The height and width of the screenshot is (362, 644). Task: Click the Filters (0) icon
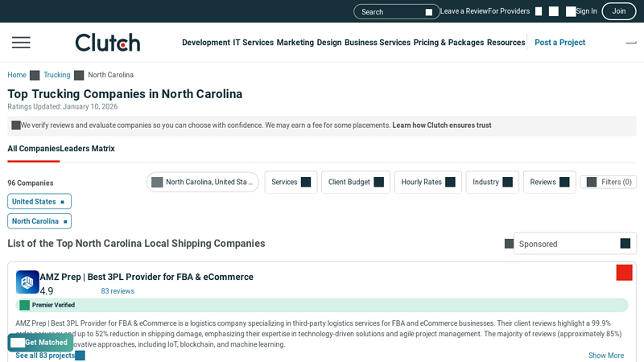pos(592,182)
